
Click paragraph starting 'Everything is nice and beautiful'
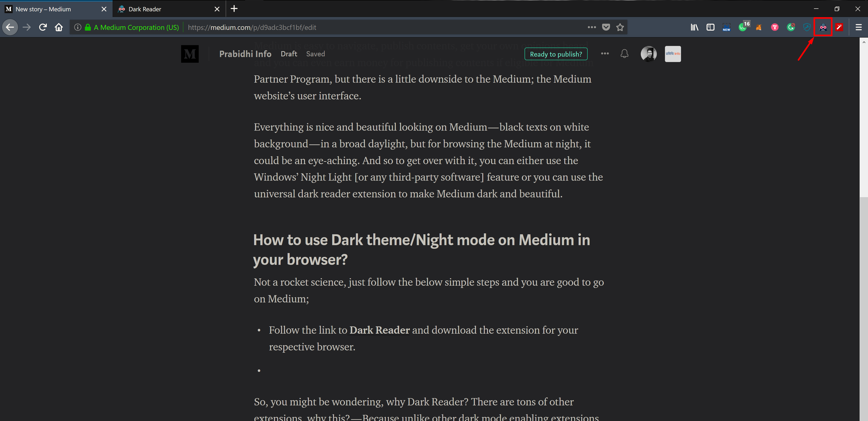(x=428, y=160)
